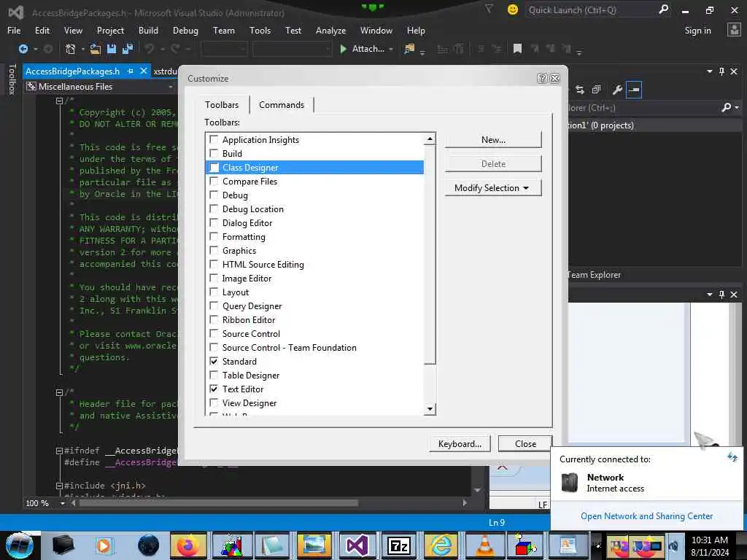Enable the Source Control toolbar checkbox
This screenshot has height=560, width=747.
tap(214, 333)
